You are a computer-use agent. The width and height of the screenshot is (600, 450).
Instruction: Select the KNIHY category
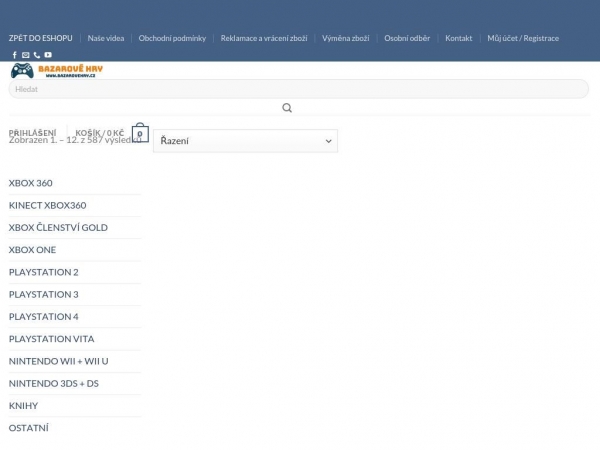point(23,405)
